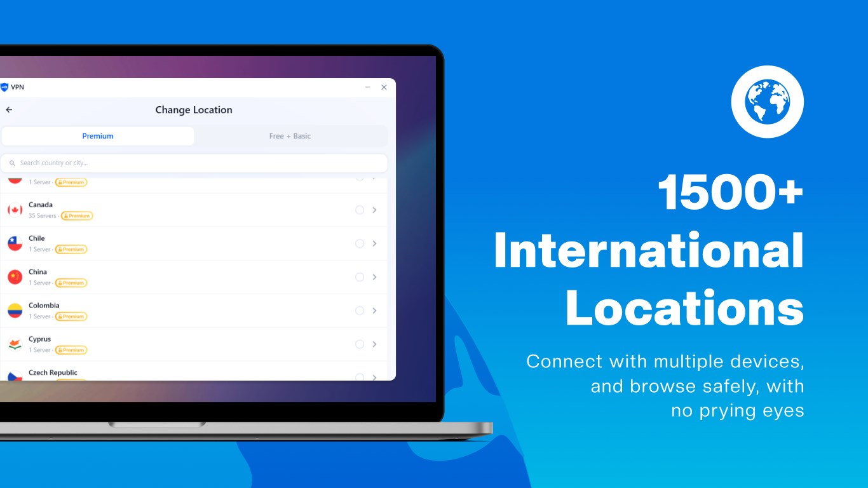Switch to the Premium tab
Screen dimensions: 868x488
98,136
